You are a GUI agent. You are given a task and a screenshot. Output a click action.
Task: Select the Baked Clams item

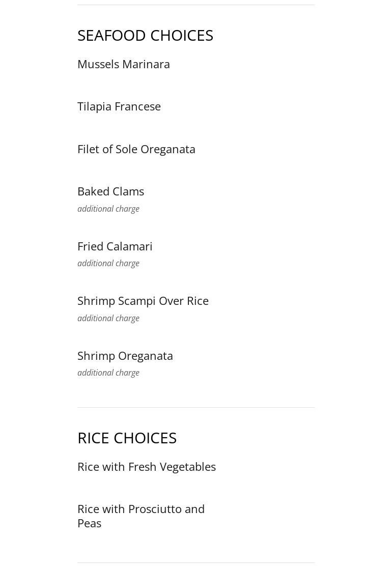click(x=110, y=191)
